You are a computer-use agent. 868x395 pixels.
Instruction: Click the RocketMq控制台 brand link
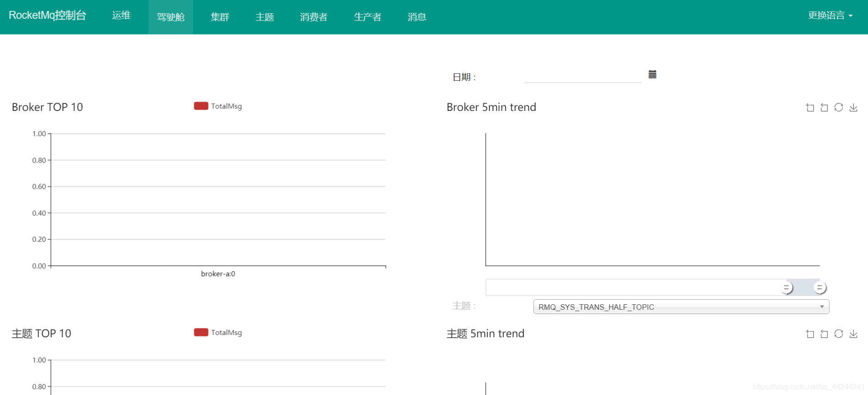[48, 15]
